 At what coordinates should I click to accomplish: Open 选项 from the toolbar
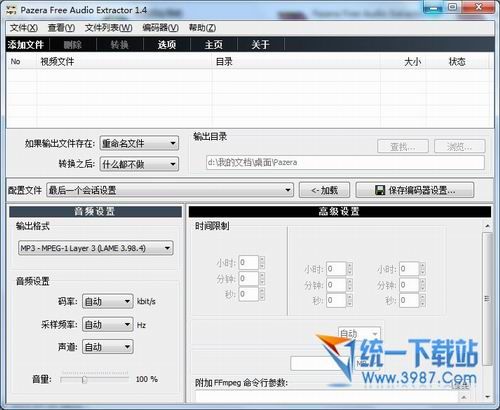pyautogui.click(x=167, y=44)
